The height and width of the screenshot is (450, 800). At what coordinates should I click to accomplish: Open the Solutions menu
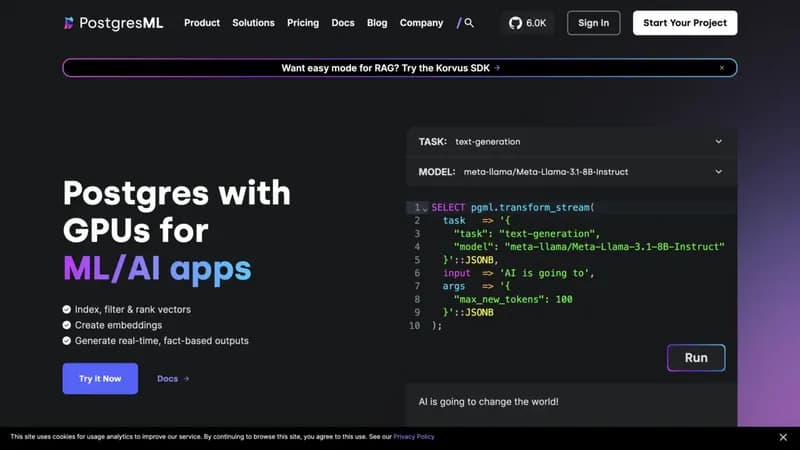(253, 23)
